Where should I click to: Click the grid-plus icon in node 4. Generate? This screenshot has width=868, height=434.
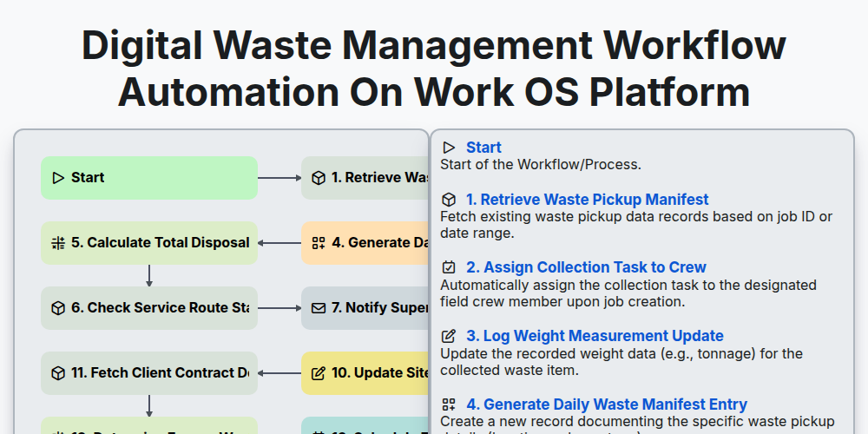pos(319,243)
